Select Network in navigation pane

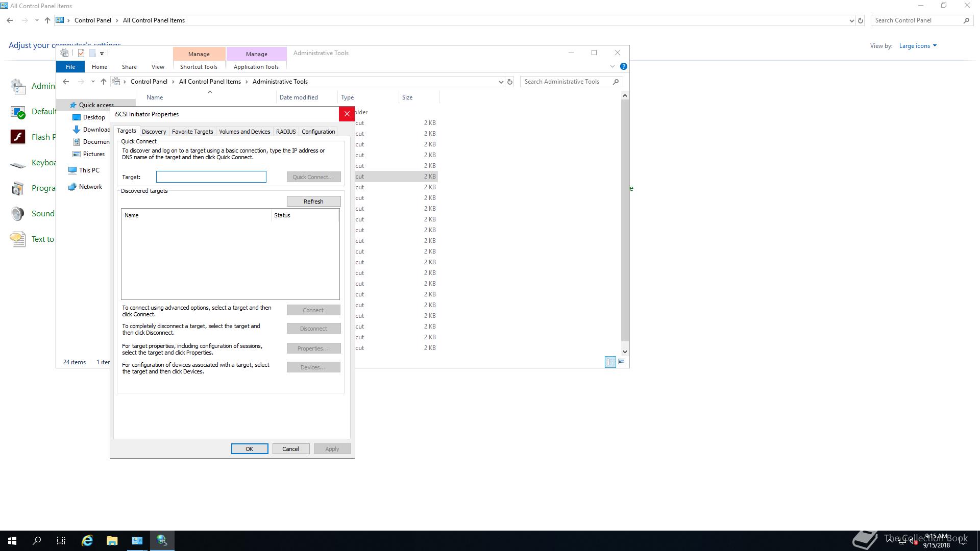click(x=90, y=187)
